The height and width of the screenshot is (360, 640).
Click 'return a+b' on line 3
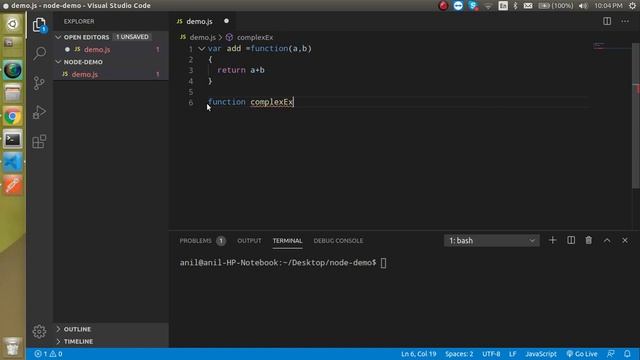click(241, 70)
